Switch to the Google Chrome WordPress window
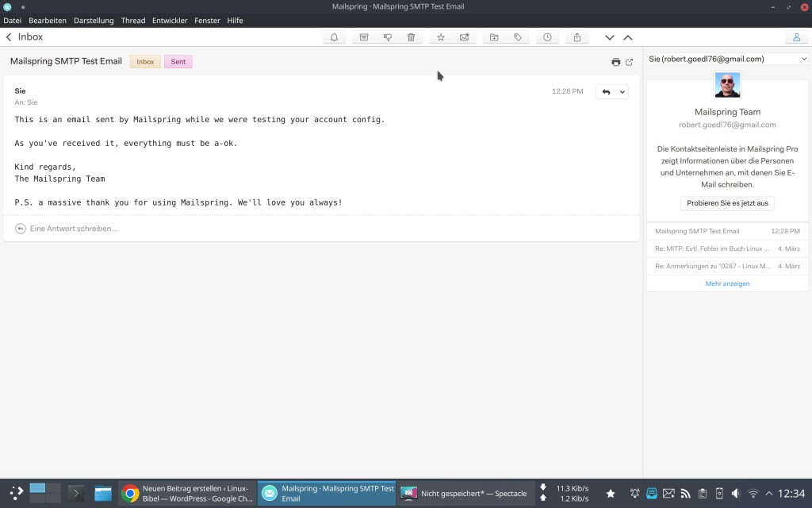The width and height of the screenshot is (812, 508). point(187,494)
